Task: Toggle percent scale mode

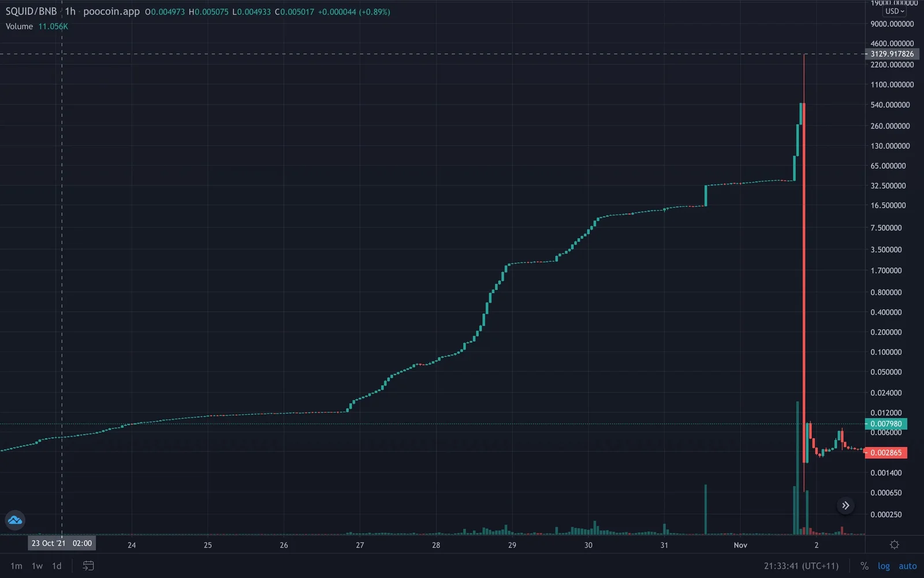Action: (864, 566)
